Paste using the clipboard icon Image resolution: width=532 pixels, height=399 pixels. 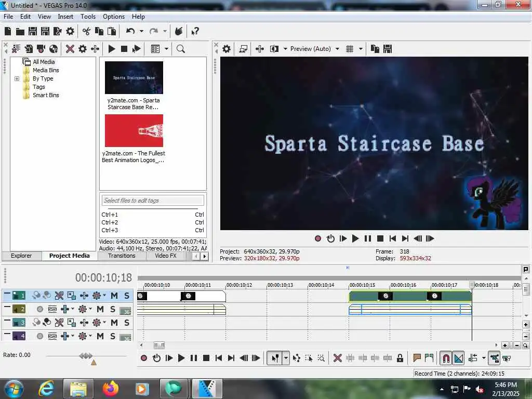tap(112, 31)
